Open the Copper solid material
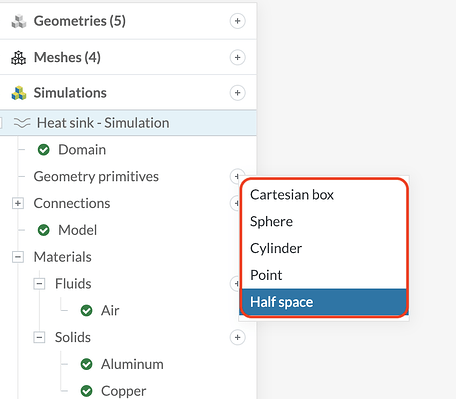This screenshot has height=399, width=456. click(x=123, y=391)
